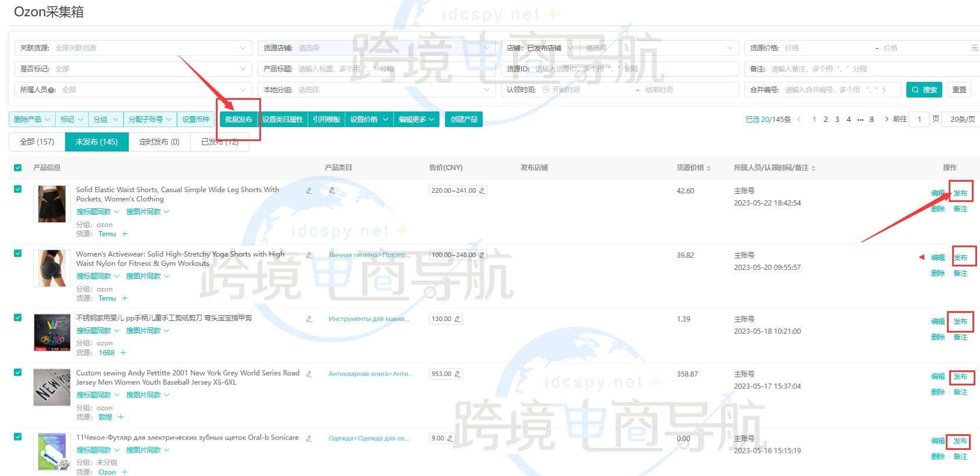
Task: Toggle select-all checkbox in table header
Action: (x=18, y=168)
